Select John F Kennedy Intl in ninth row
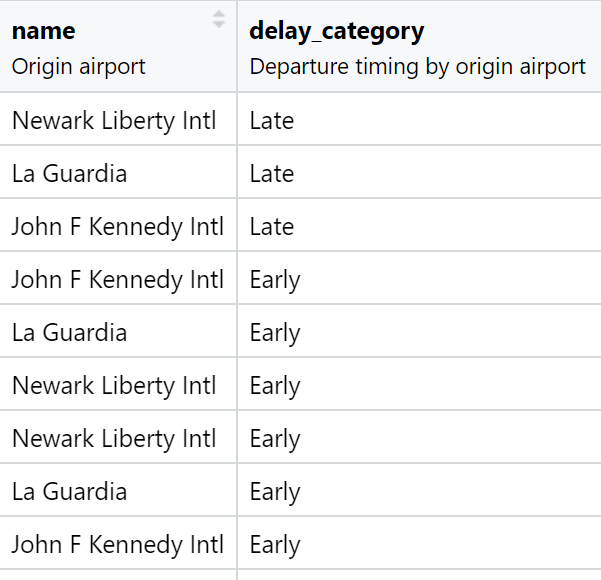 tap(117, 545)
